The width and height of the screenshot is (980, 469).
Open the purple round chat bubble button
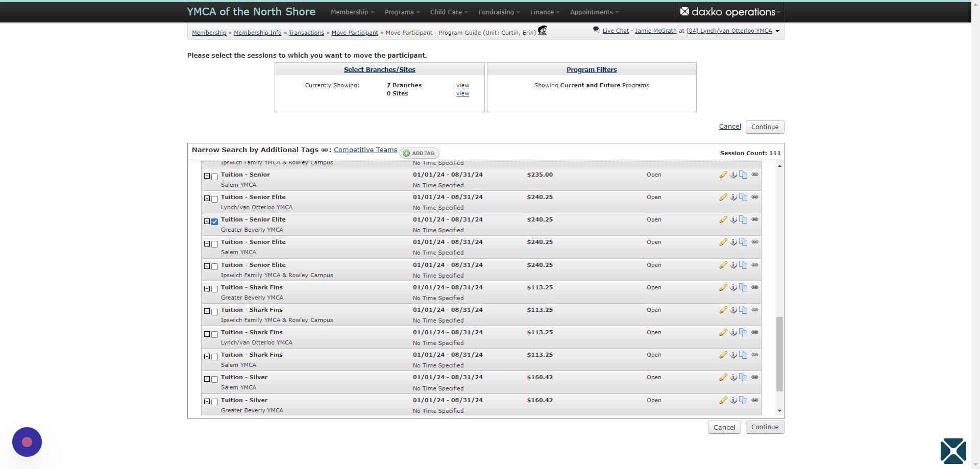click(x=27, y=442)
